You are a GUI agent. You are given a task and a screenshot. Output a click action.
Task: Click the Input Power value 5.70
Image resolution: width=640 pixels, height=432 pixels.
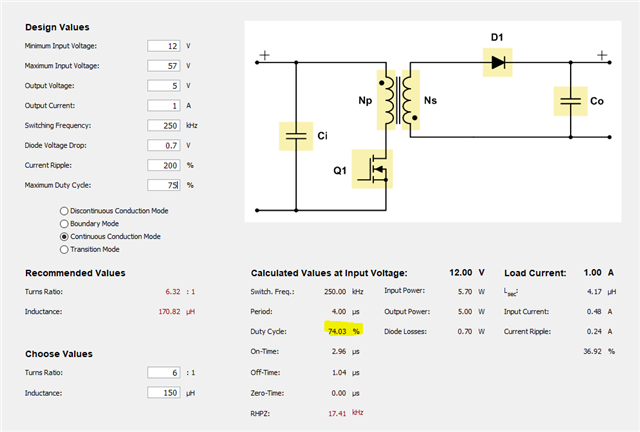(465, 292)
